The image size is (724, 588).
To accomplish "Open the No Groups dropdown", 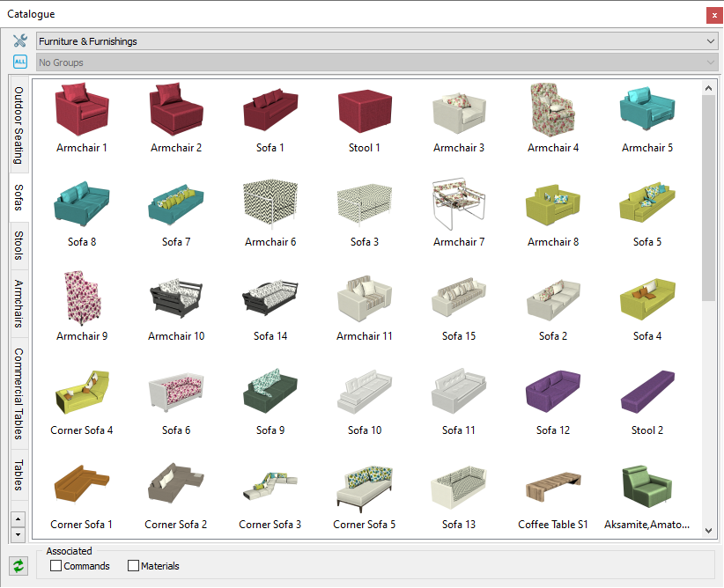I will (377, 62).
